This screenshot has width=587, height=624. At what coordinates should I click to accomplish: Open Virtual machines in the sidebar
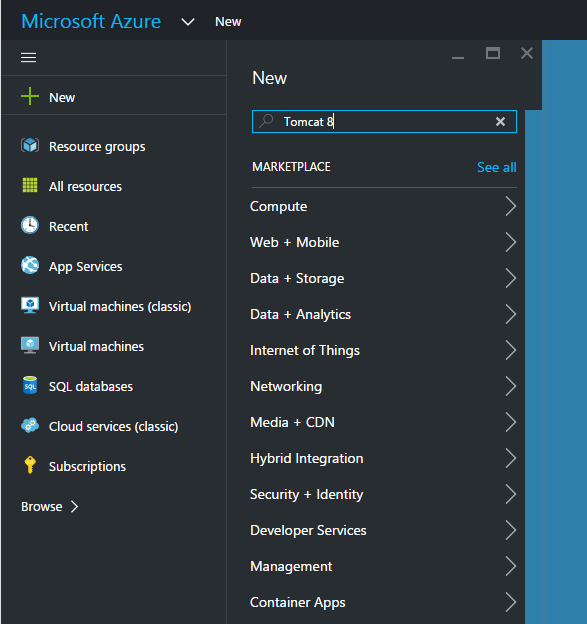[96, 347]
